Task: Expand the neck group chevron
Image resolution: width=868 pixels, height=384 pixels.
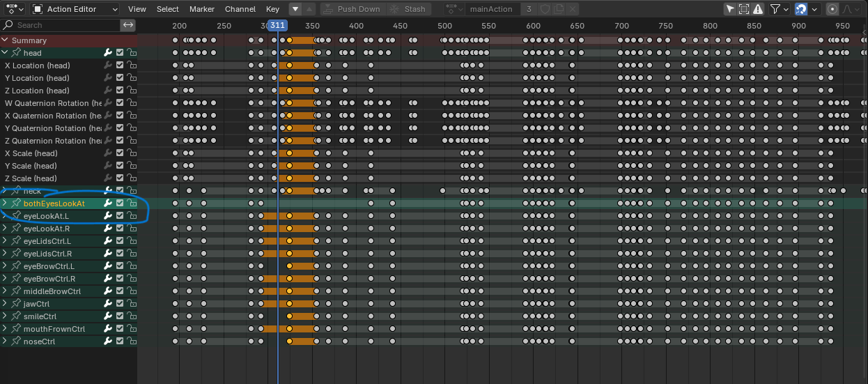Action: coord(6,191)
